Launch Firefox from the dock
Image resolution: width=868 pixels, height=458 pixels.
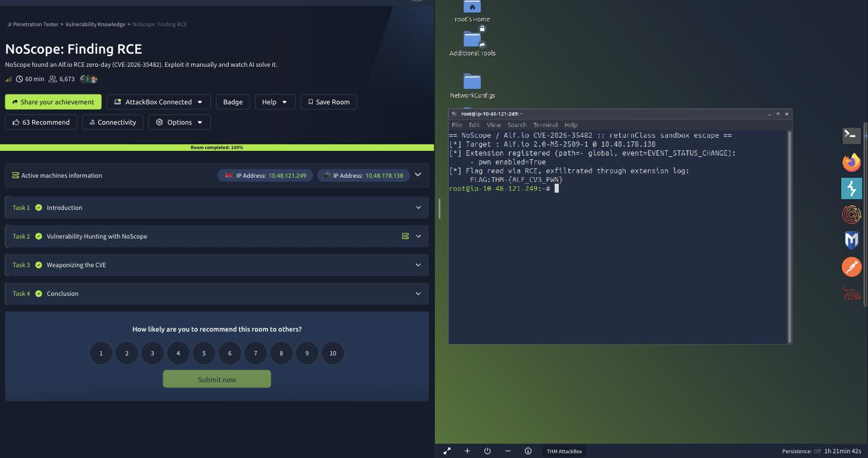coord(851,162)
